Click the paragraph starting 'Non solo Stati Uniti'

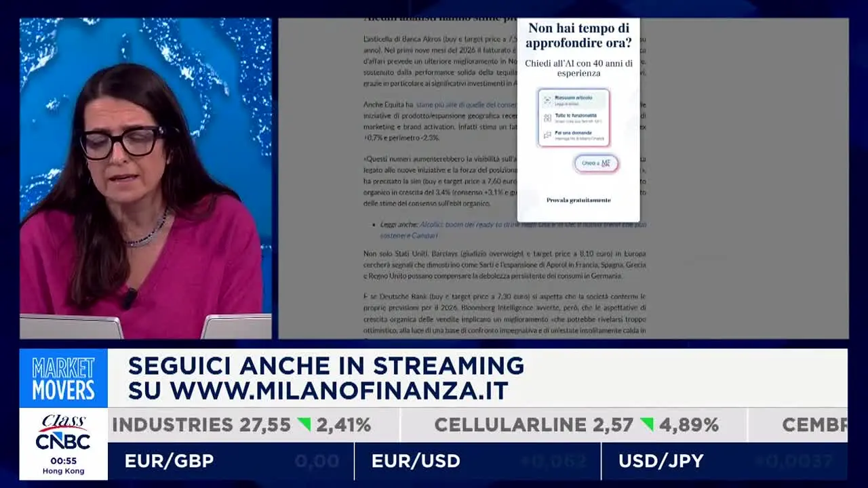(505, 264)
